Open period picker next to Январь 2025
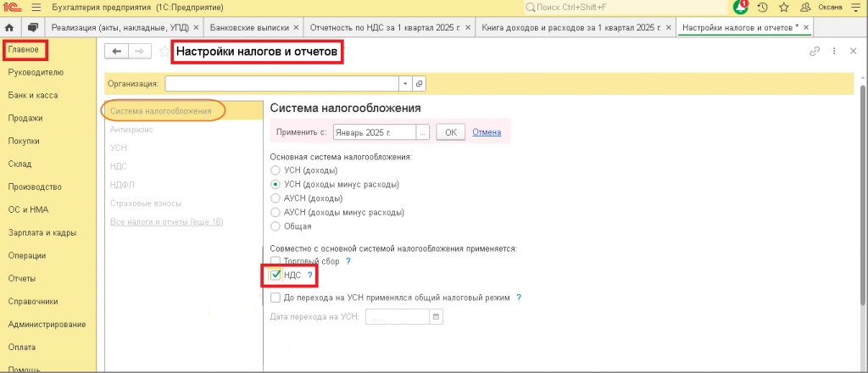The width and height of the screenshot is (868, 373). [x=423, y=133]
